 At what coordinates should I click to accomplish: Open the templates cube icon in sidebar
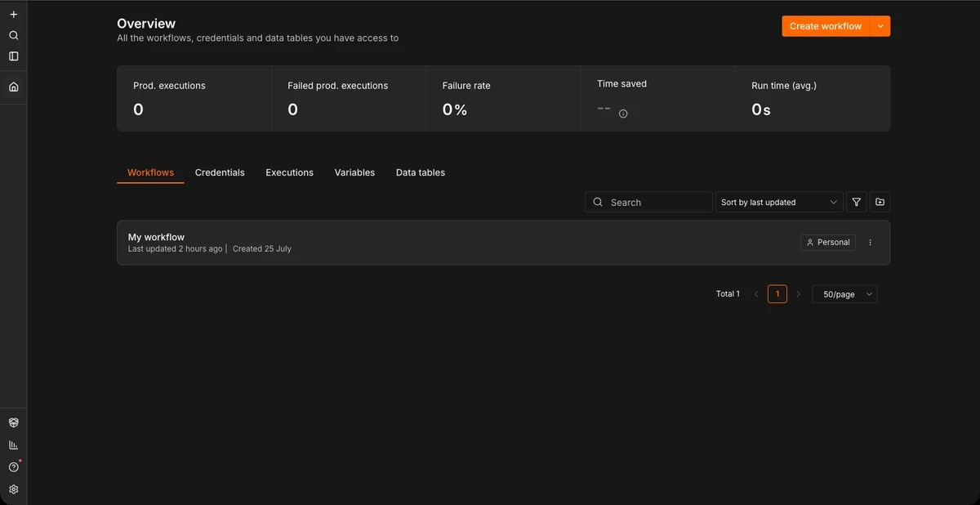13,422
